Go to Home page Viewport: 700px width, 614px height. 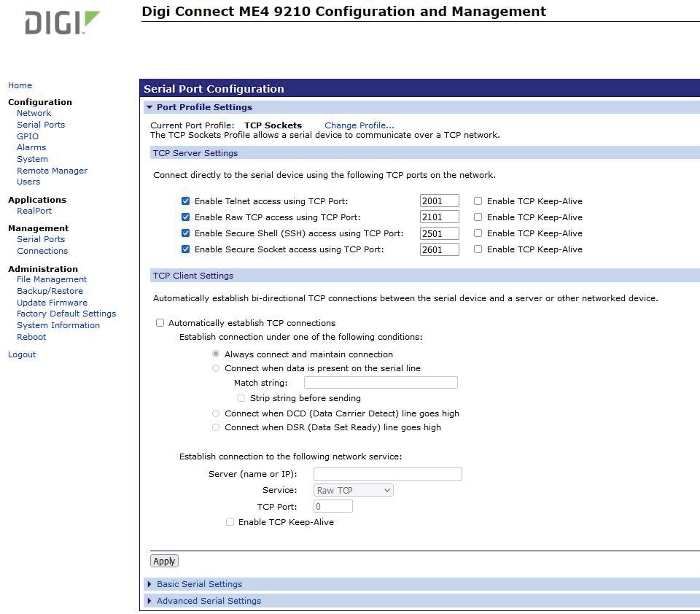click(x=20, y=85)
